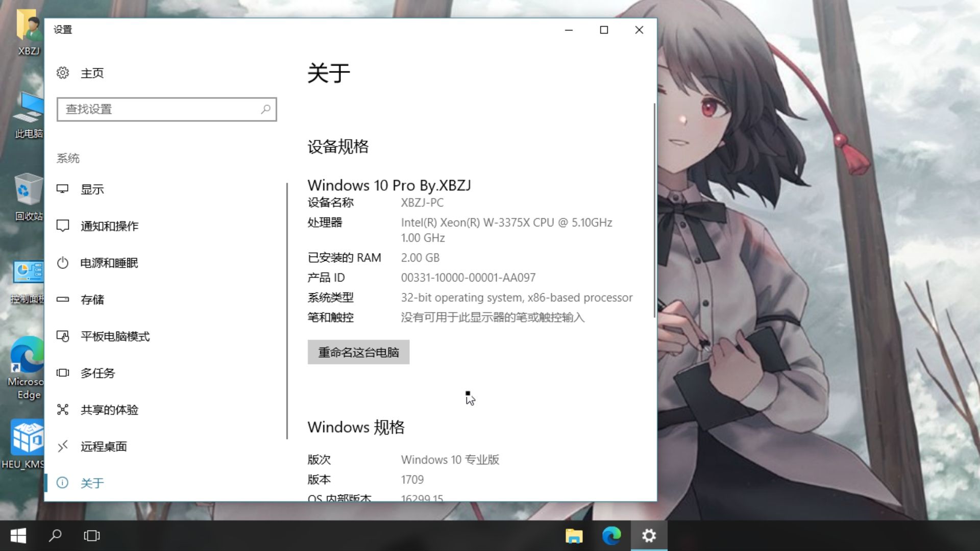Click the right pane vertical scrollbar
980x551 pixels.
point(654,209)
